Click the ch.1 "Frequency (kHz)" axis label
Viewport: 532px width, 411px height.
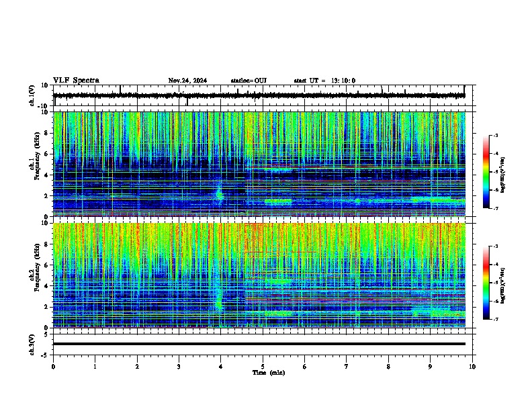[x=37, y=156]
